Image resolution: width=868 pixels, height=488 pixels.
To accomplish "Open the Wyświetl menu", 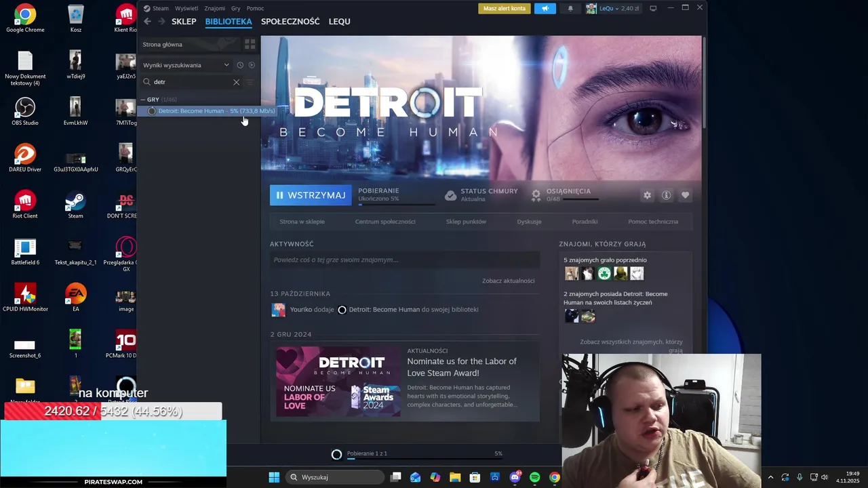I will pos(186,8).
